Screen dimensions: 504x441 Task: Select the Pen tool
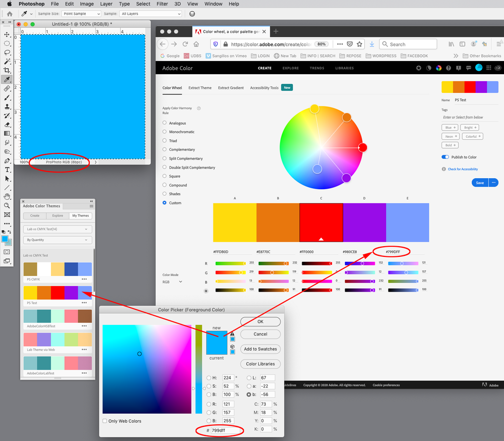tap(7, 161)
